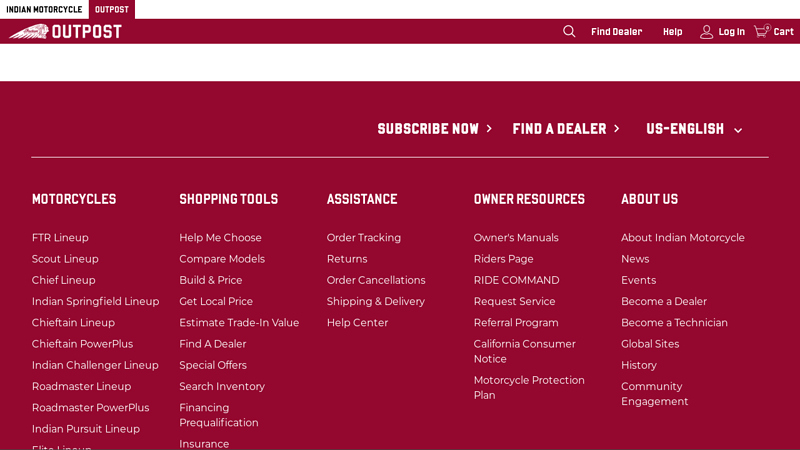Open About Indian Motorcycle
The height and width of the screenshot is (450, 800).
tap(683, 238)
